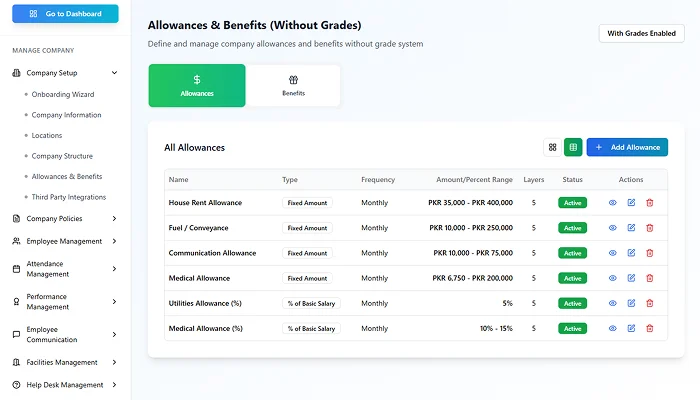Viewport: 700px width, 400px height.
Task: Click Add Allowance button
Action: click(x=627, y=147)
